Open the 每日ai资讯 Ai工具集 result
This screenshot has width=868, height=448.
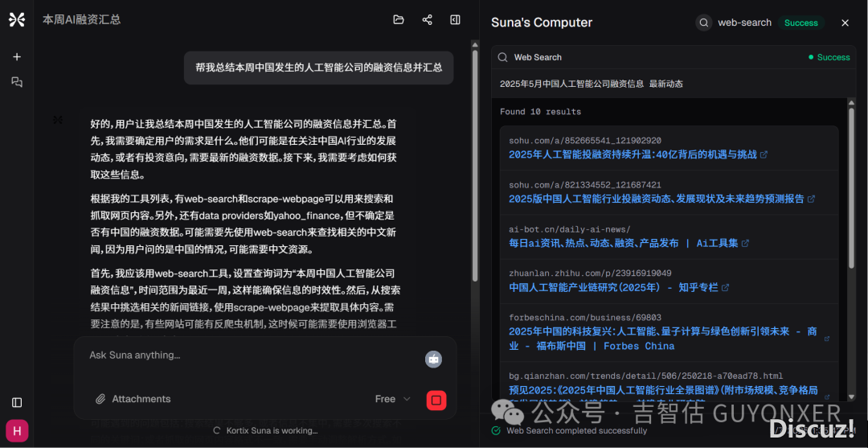(623, 243)
